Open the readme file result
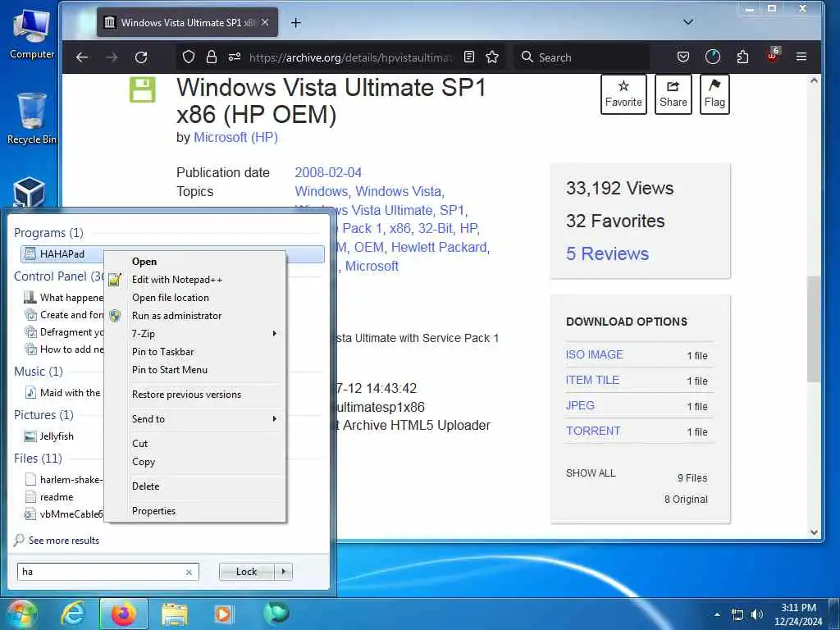 [57, 497]
